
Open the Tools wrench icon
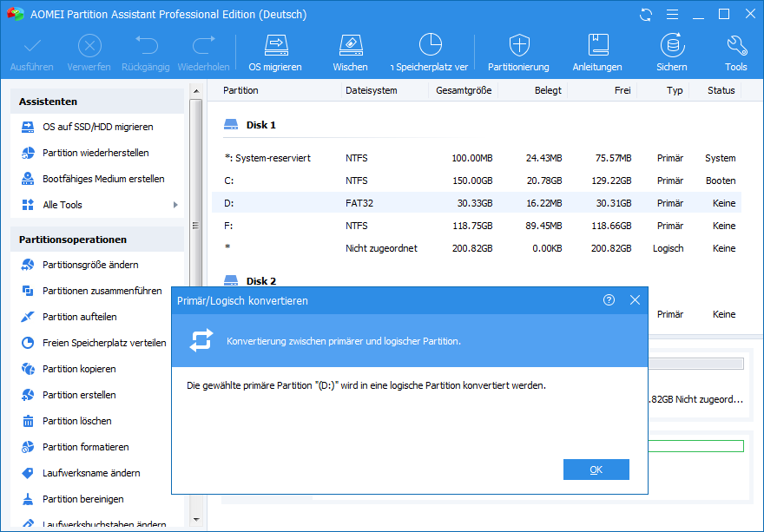pos(736,45)
